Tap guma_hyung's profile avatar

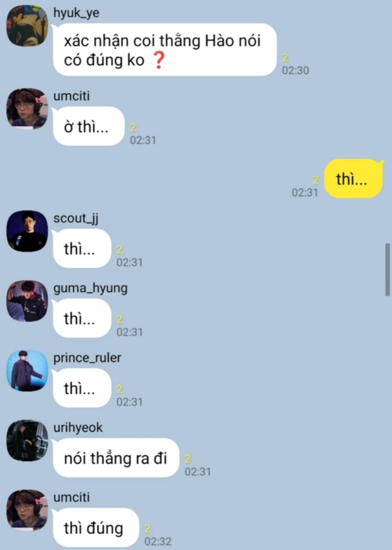[27, 301]
